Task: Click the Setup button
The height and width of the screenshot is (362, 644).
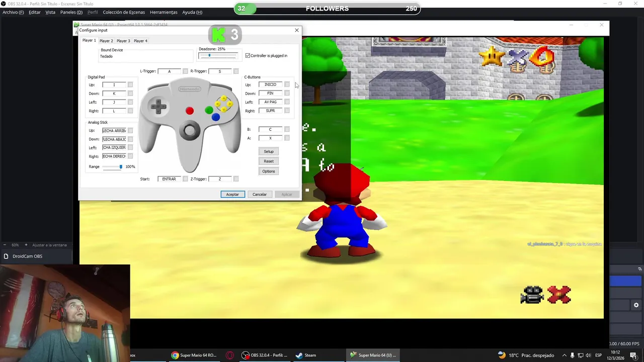Action: pyautogui.click(x=269, y=151)
